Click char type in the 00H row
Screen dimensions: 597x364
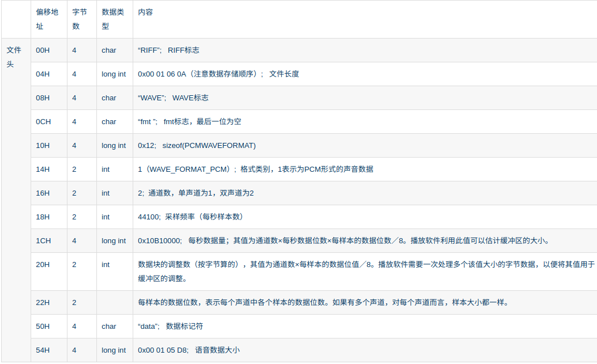[109, 50]
